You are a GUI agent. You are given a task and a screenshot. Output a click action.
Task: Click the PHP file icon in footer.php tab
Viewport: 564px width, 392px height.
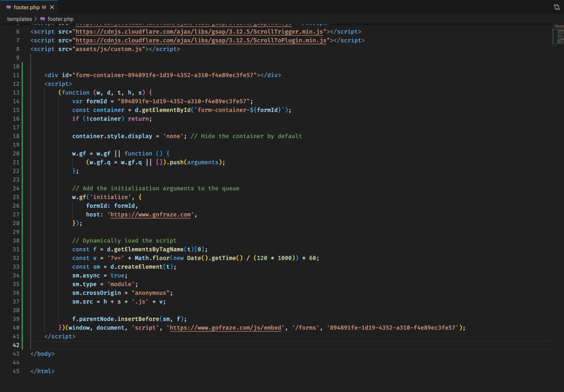pos(8,7)
